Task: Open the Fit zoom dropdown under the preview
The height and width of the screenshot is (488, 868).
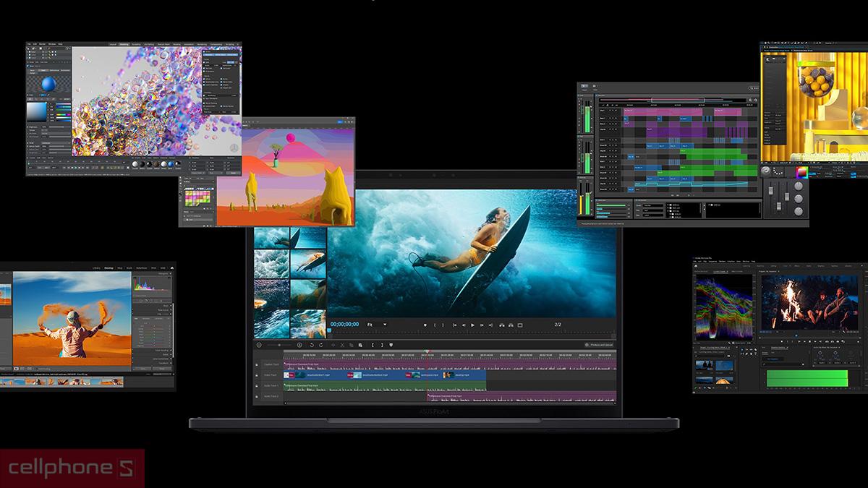Action: coord(376,325)
